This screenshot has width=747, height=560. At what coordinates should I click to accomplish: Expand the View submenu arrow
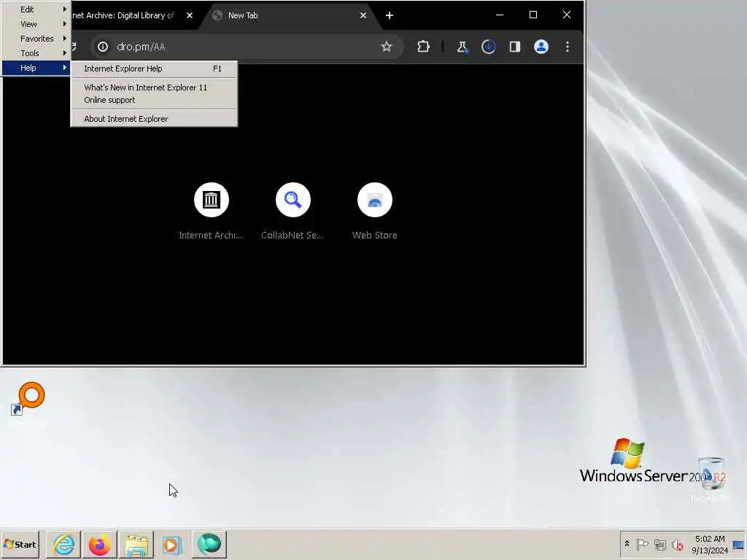(x=65, y=23)
